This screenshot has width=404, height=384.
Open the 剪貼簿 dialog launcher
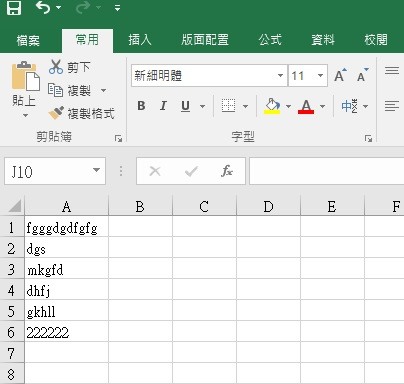click(x=118, y=138)
